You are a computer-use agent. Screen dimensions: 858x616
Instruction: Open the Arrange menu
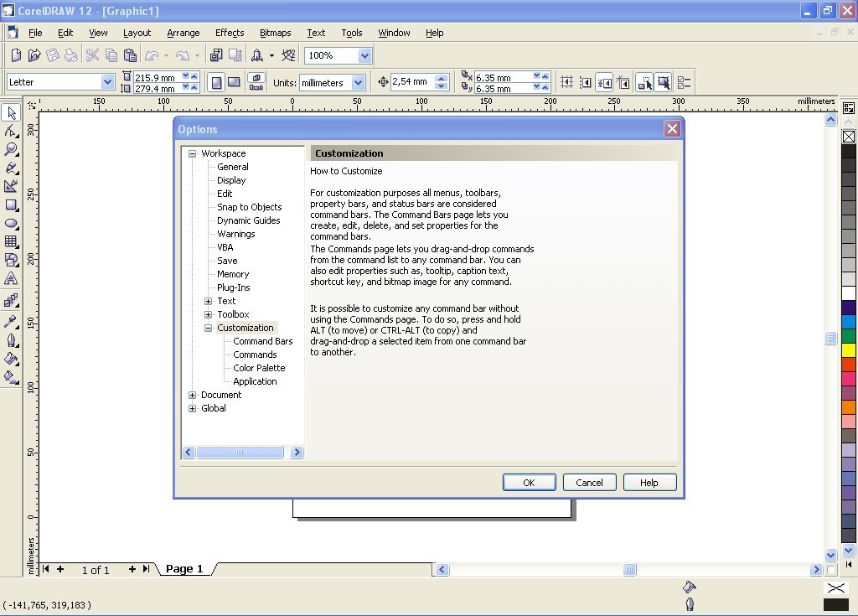pos(183,33)
